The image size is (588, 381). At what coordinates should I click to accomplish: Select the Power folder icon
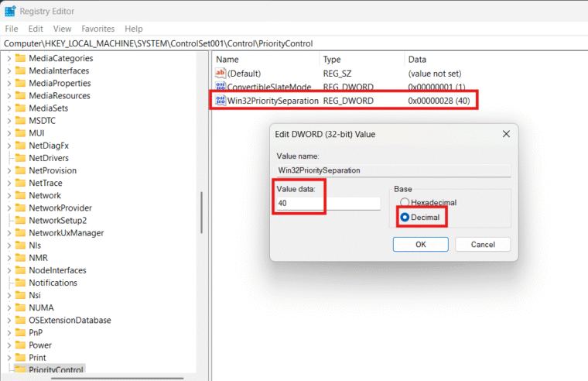[20, 345]
